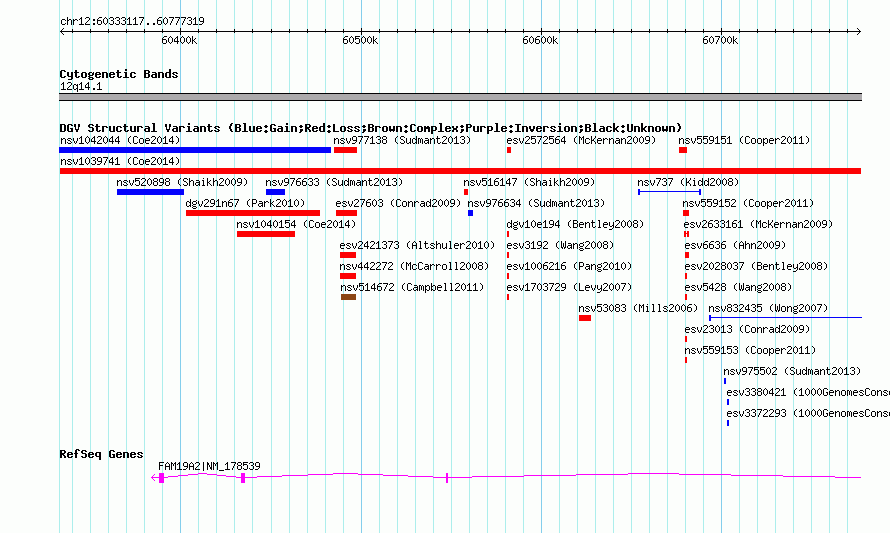Click the nsv520898 (Shaikh2009) blue bar
Viewport: 890px width, 533px height.
[x=150, y=192]
